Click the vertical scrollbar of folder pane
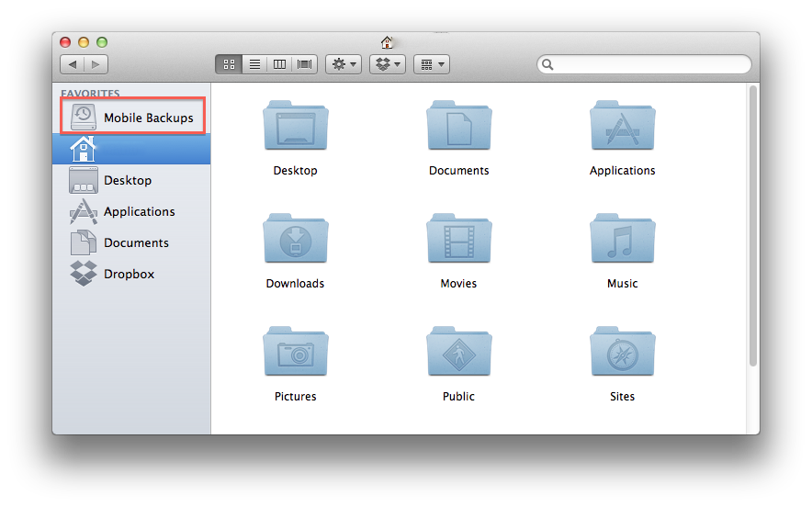812x507 pixels. (x=753, y=226)
